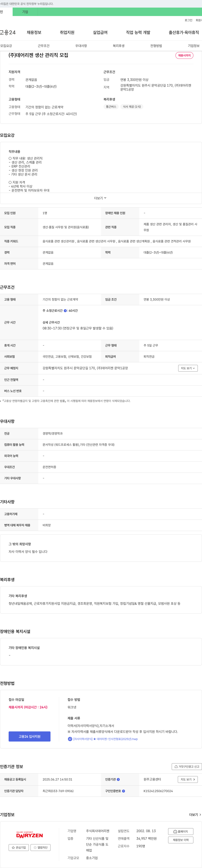Select certificate number K152412506270024
Viewport: 202px width, 868px height.
pyautogui.click(x=158, y=791)
